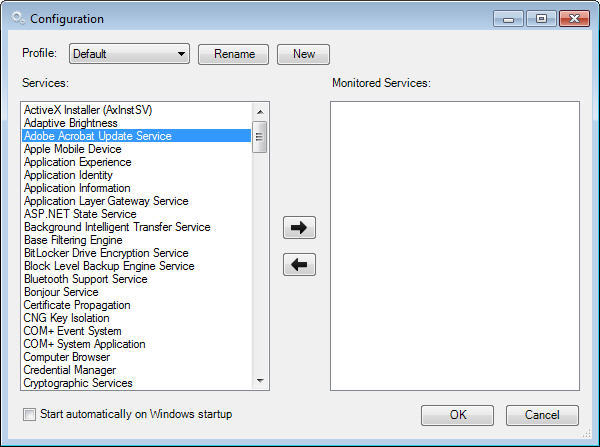The width and height of the screenshot is (600, 447).
Task: Select COM+ System Application service
Action: pos(136,344)
